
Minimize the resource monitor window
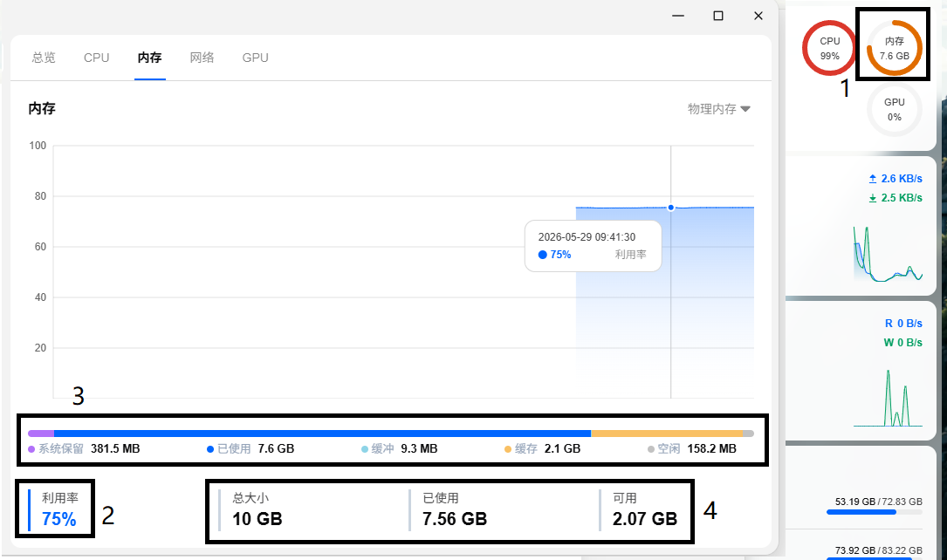[678, 16]
